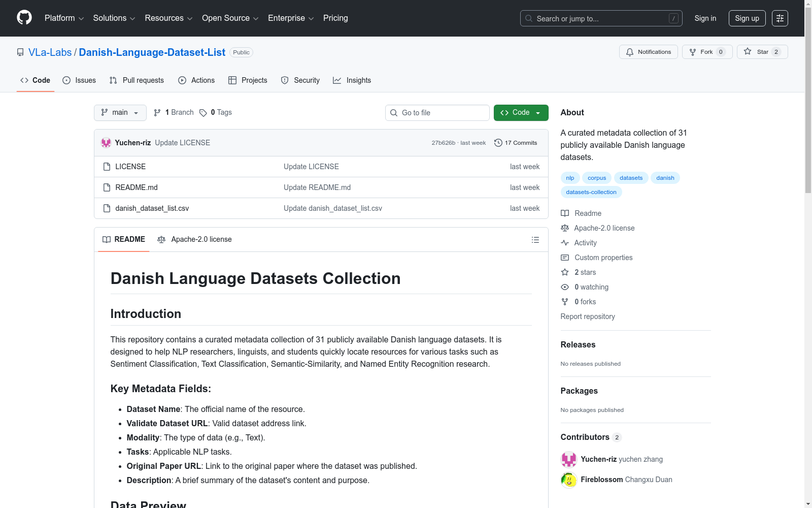Click the Fork icon
Viewport: 812px width, 508px height.
click(x=693, y=52)
